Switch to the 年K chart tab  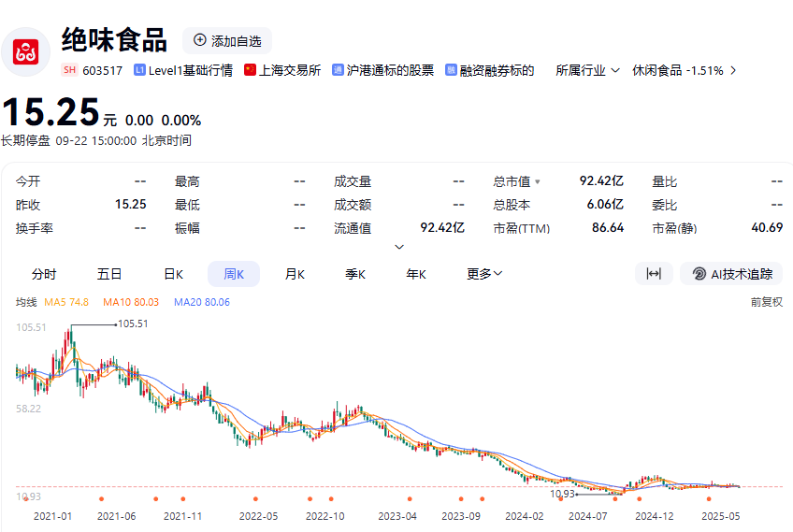pyautogui.click(x=416, y=274)
